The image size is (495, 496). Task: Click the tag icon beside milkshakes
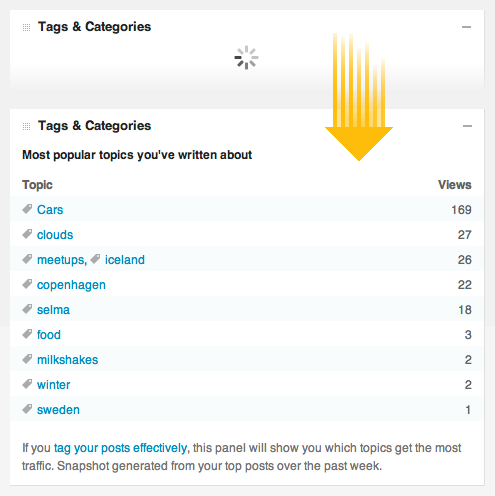(27, 359)
